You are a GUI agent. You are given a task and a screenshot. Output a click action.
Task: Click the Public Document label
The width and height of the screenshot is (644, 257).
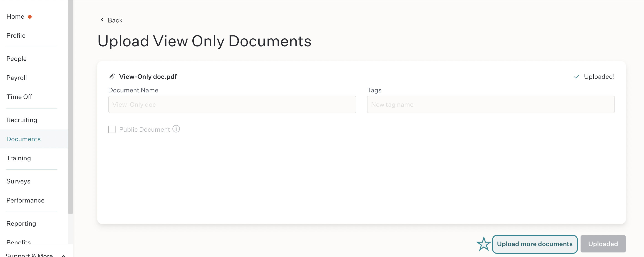tap(144, 129)
